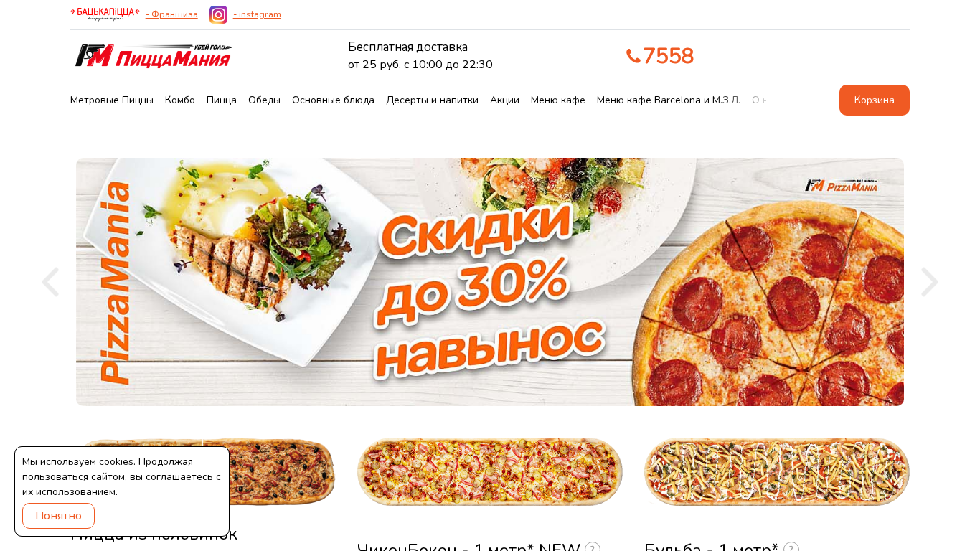The image size is (980, 551).
Task: Select the Комбо menu item
Action: pos(180,100)
